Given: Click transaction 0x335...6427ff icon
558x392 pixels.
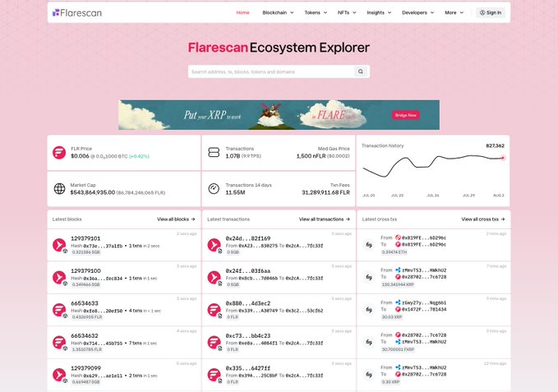Looking at the screenshot, I should point(214,375).
